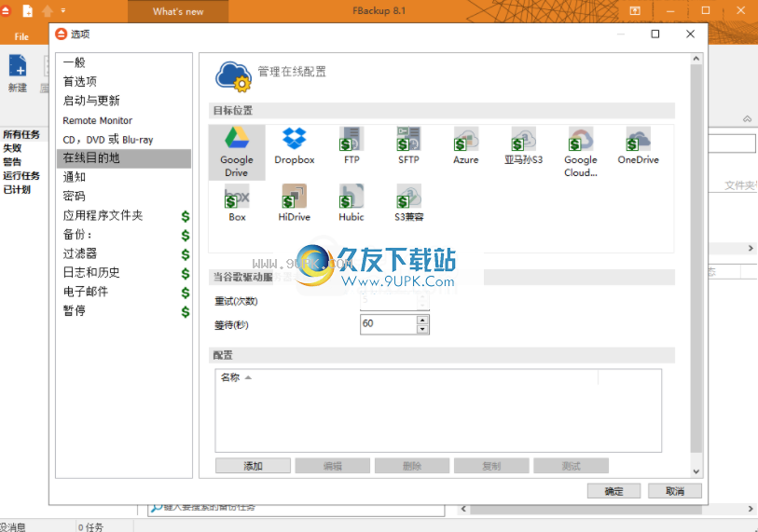Select Azure destination icon

click(466, 146)
